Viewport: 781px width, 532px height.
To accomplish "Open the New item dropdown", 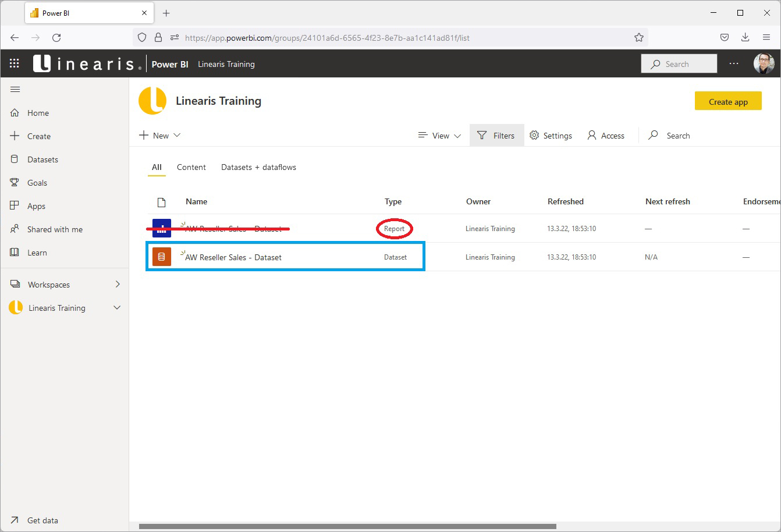I will 159,135.
